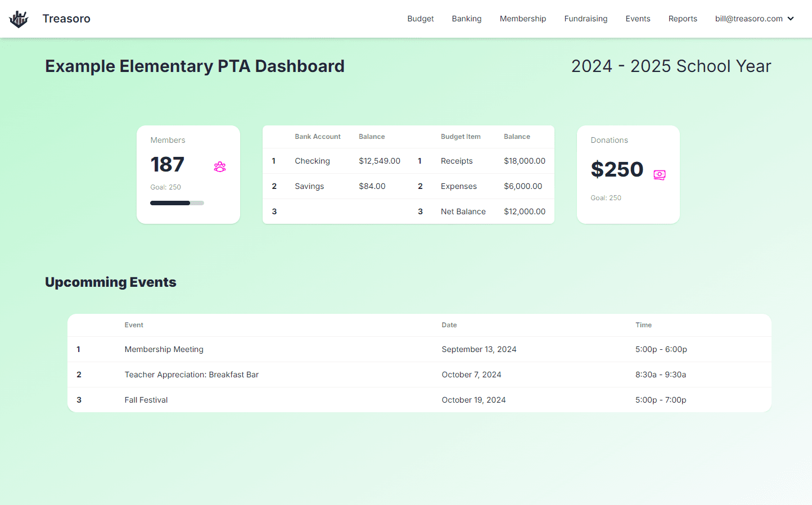This screenshot has width=812, height=505.
Task: Click the Upcomming Events heading
Action: pyautogui.click(x=111, y=282)
